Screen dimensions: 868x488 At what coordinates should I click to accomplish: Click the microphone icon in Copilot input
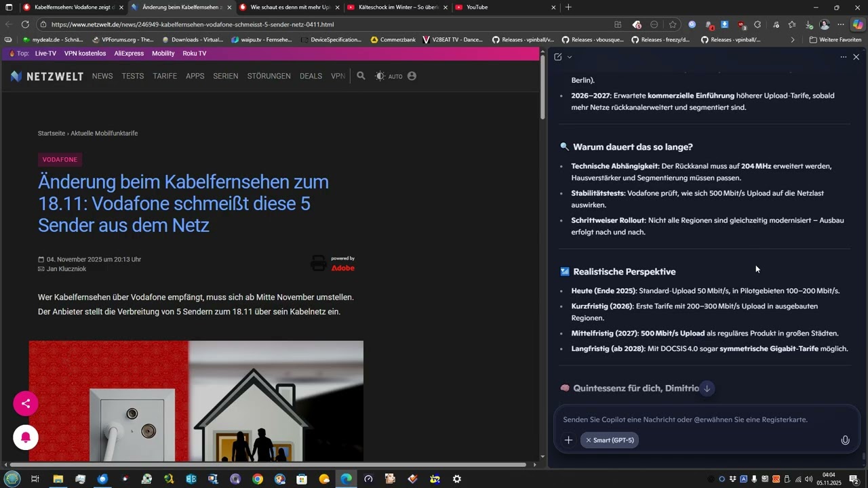pos(845,440)
